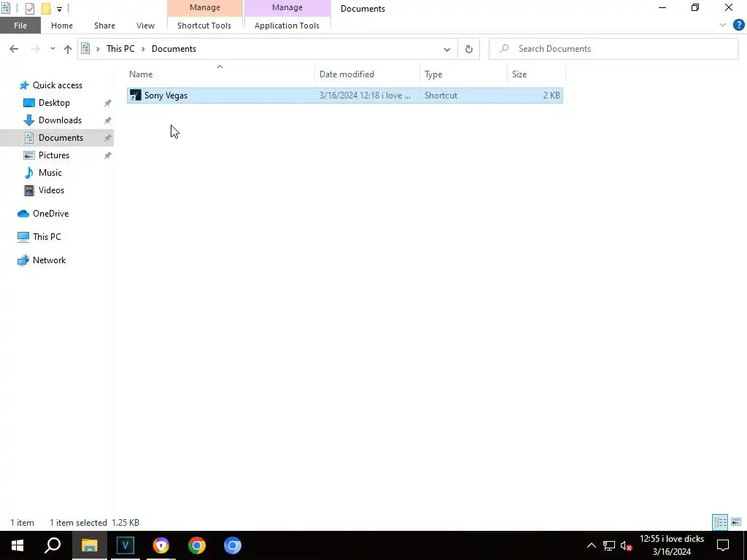This screenshot has height=560, width=747.
Task: Click Documents in the address path
Action: [x=174, y=49]
